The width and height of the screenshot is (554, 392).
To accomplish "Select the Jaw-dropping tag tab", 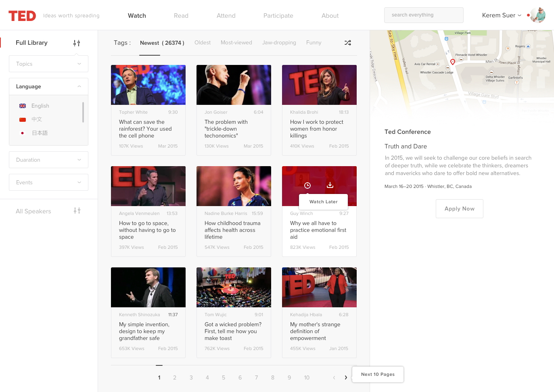I will (x=279, y=42).
